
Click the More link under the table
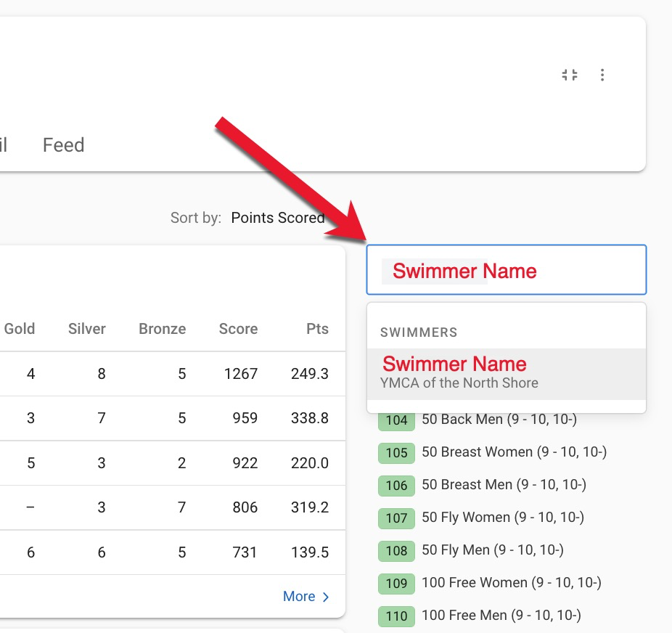[306, 597]
